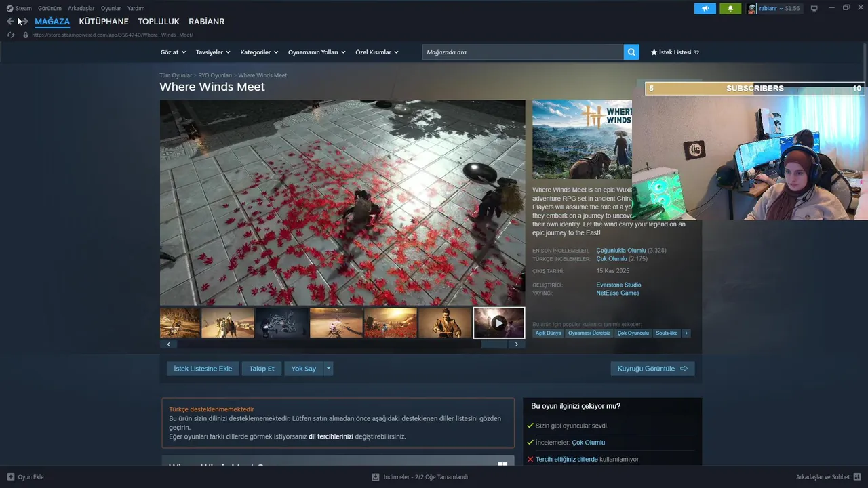Screen dimensions: 868x488
Task: Open the rabianr account dropdown
Action: (770, 9)
